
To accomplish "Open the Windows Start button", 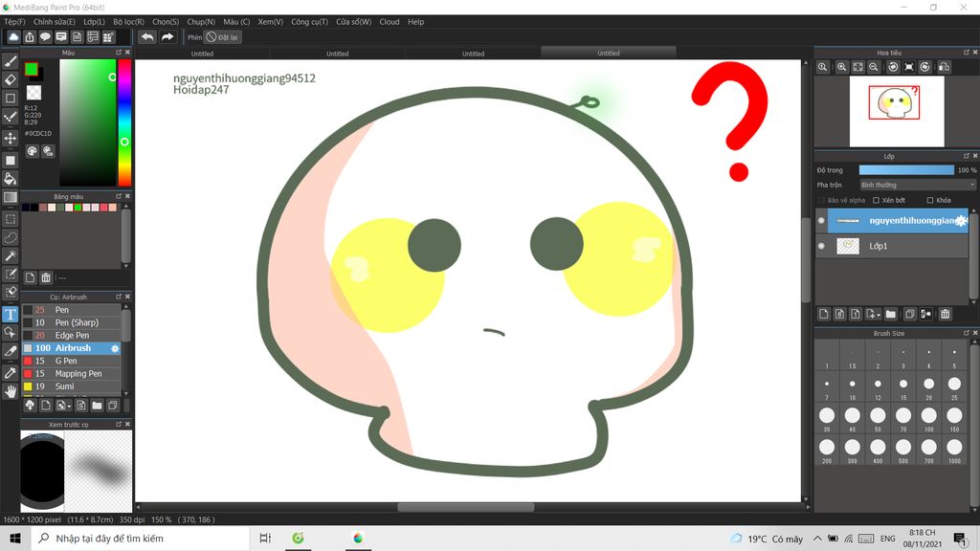I will tap(15, 538).
